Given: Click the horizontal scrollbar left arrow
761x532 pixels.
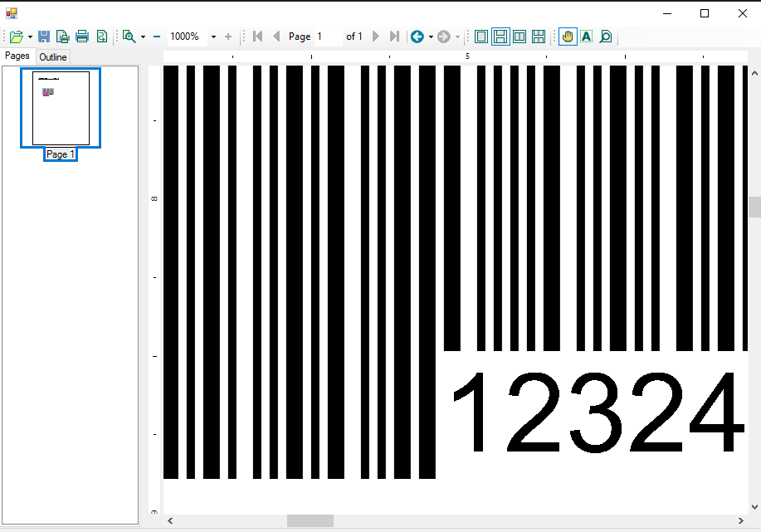Looking at the screenshot, I should (170, 521).
